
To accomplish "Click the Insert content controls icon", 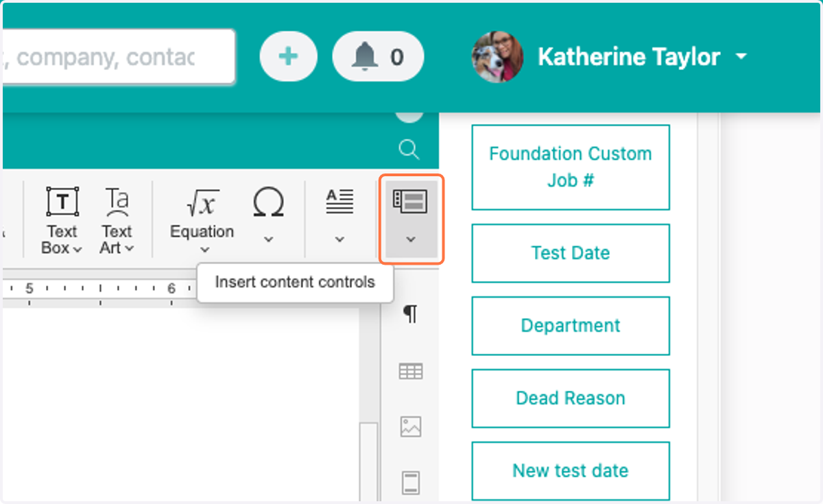I will click(x=410, y=202).
